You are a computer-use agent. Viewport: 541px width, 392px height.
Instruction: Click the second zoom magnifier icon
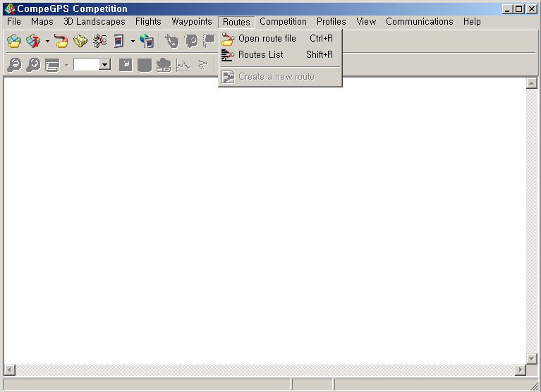pyautogui.click(x=33, y=65)
